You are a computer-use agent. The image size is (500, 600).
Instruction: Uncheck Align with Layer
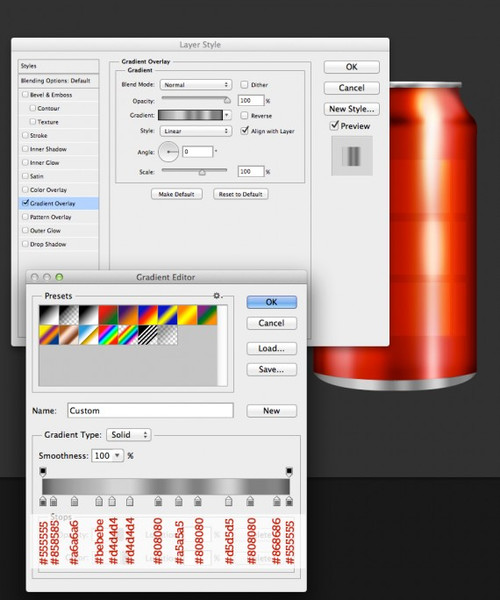tap(244, 130)
